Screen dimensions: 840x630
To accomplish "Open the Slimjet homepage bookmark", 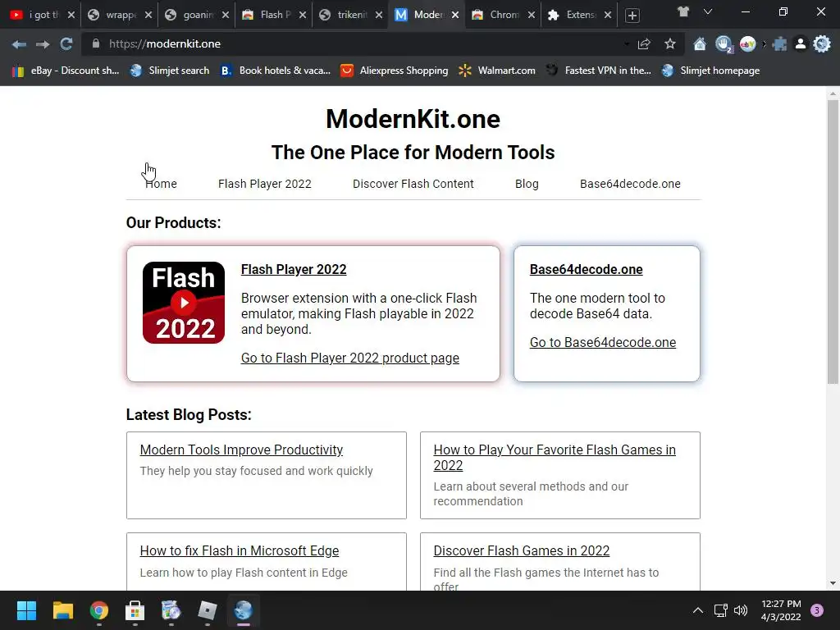I will (x=711, y=71).
